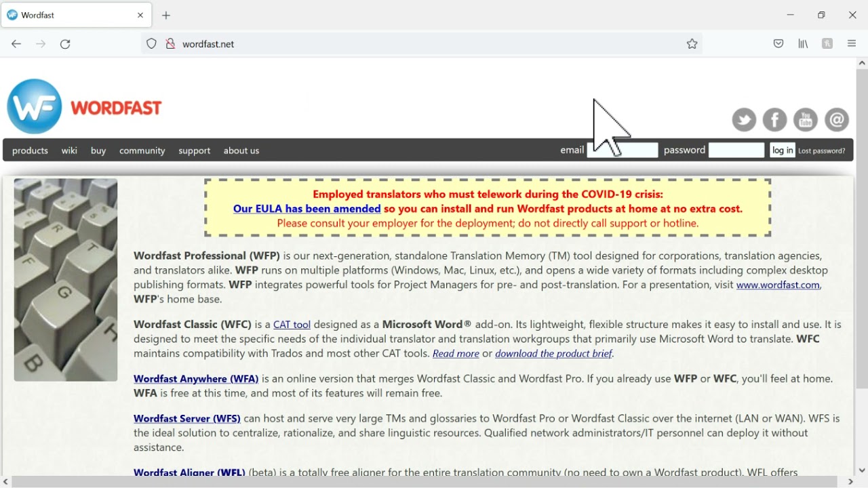The width and height of the screenshot is (868, 488).
Task: Open the Save to Pocket icon
Action: [x=778, y=44]
